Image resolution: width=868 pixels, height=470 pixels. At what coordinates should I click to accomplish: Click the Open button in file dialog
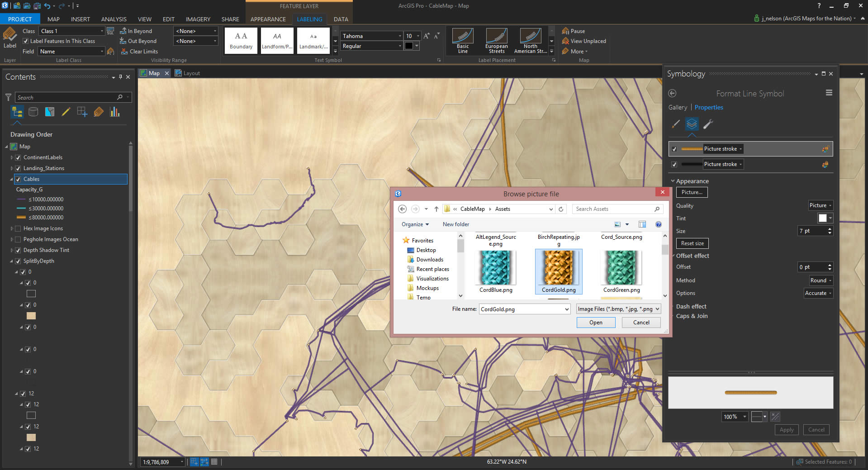(595, 323)
